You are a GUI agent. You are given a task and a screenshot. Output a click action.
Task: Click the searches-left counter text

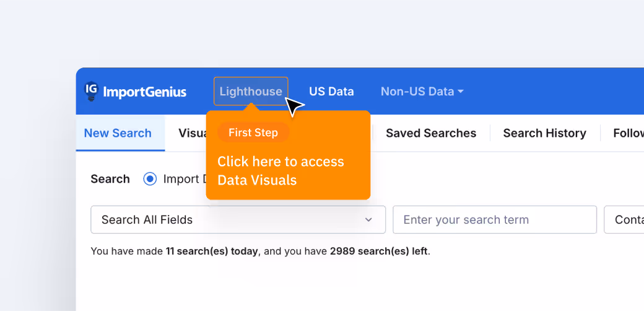click(x=379, y=252)
